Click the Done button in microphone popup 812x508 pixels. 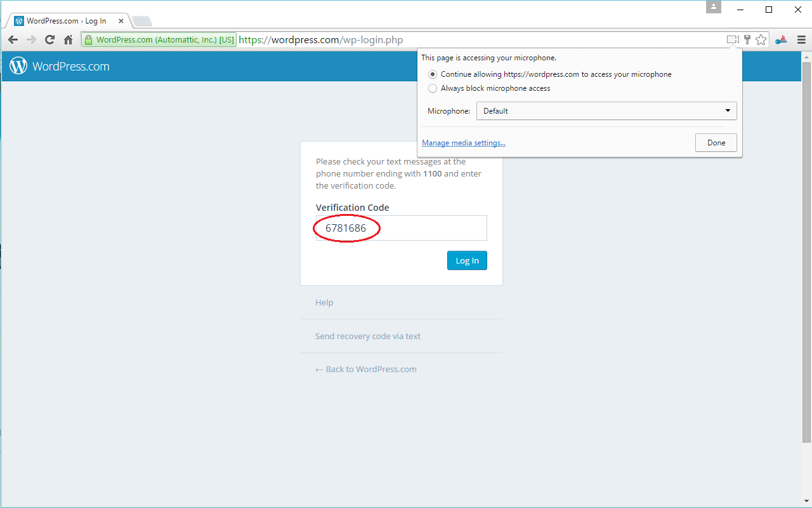(716, 143)
